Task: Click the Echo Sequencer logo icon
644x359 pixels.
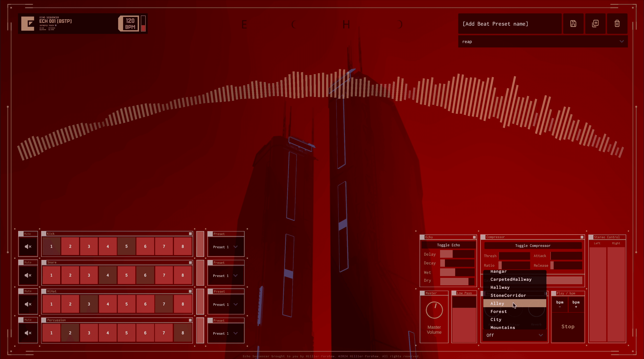Action: click(28, 24)
